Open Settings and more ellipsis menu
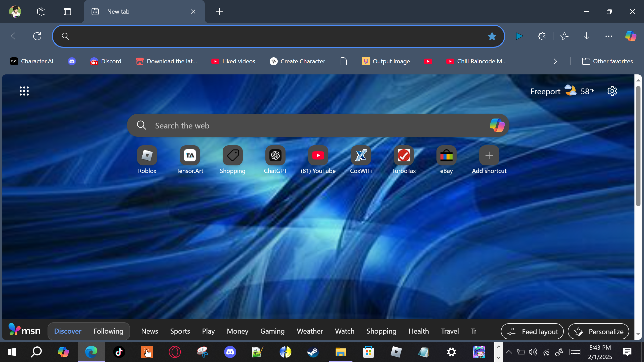 click(609, 36)
